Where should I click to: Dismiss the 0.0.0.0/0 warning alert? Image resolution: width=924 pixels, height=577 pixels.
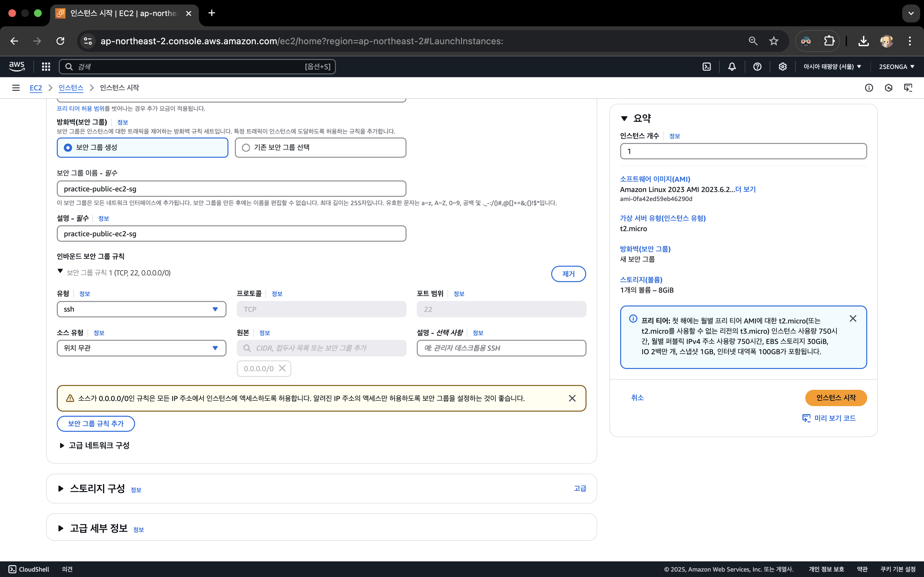pos(572,398)
